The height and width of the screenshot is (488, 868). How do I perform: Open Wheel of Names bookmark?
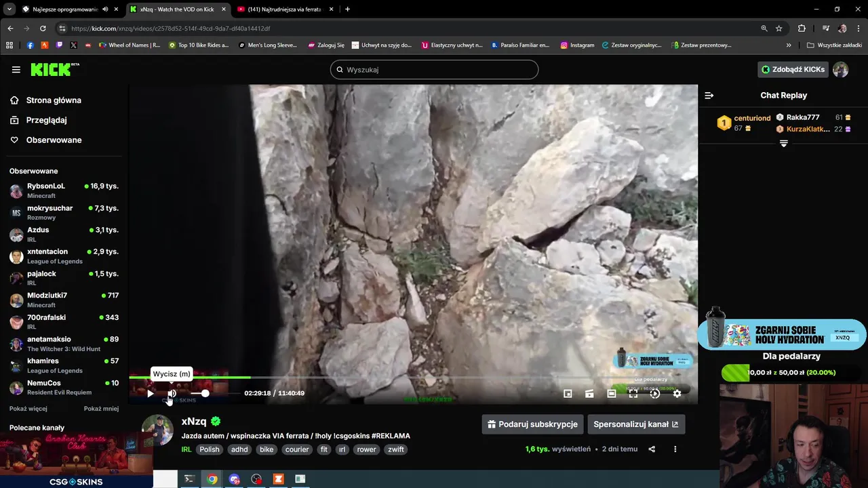[129, 45]
